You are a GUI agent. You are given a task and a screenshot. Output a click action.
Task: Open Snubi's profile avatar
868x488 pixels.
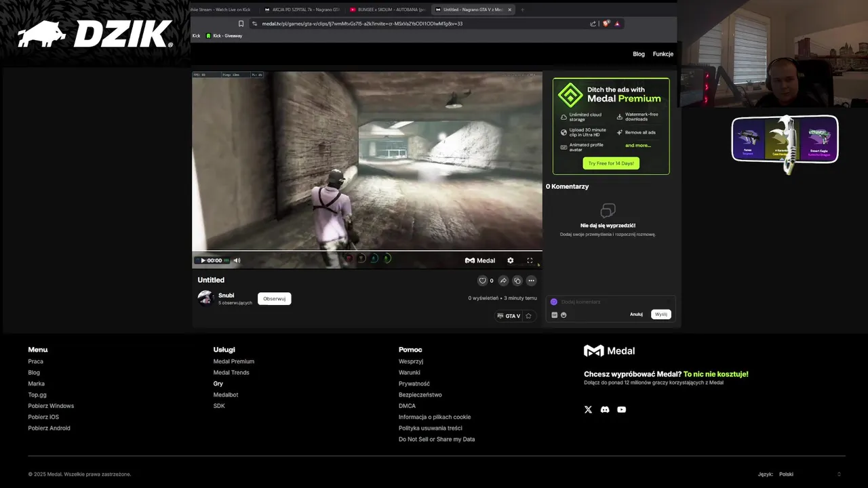pyautogui.click(x=205, y=298)
